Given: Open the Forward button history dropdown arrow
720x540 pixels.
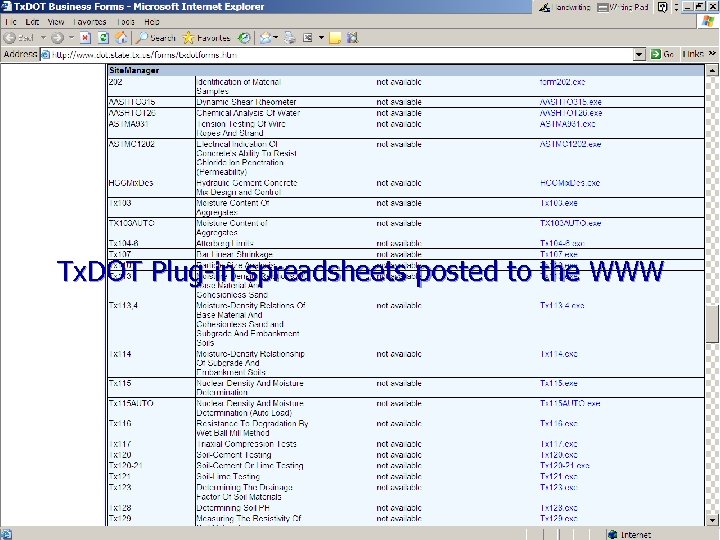Looking at the screenshot, I should (71, 38).
